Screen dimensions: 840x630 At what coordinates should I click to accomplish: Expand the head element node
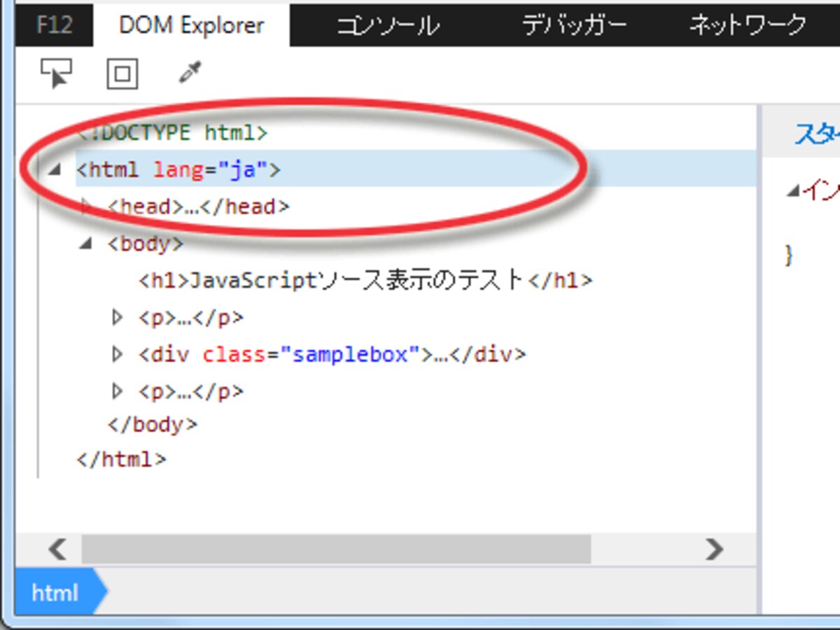pyautogui.click(x=87, y=206)
